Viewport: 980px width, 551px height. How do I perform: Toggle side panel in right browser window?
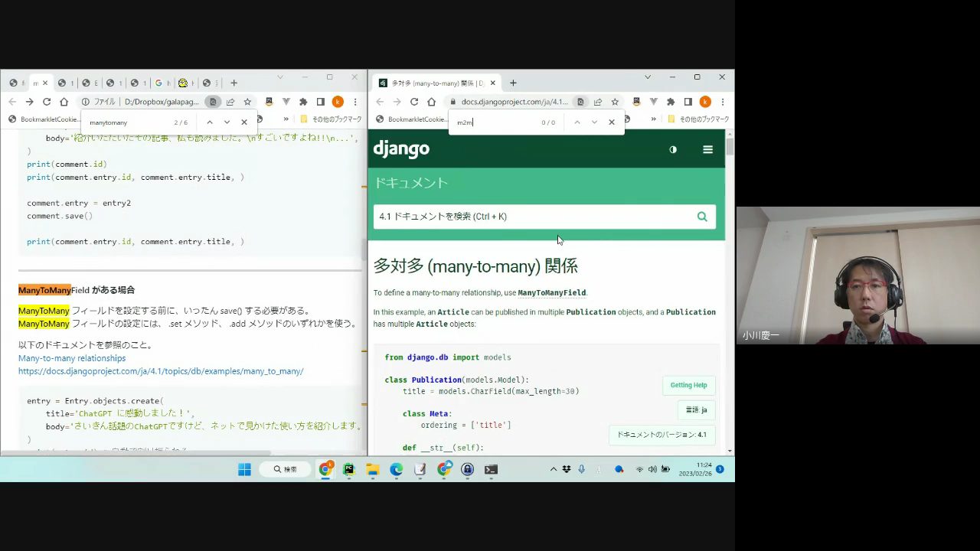pyautogui.click(x=688, y=102)
